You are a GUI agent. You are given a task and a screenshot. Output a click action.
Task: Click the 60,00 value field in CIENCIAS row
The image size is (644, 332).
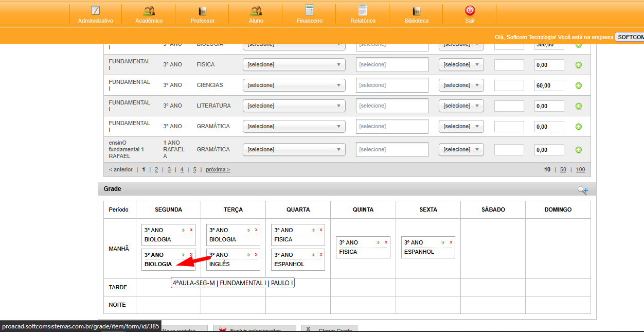(549, 85)
